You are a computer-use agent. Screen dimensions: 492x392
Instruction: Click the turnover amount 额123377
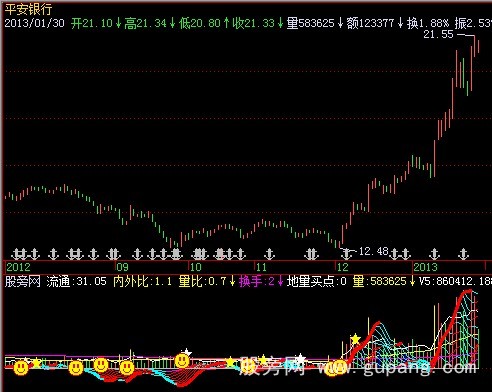point(370,23)
